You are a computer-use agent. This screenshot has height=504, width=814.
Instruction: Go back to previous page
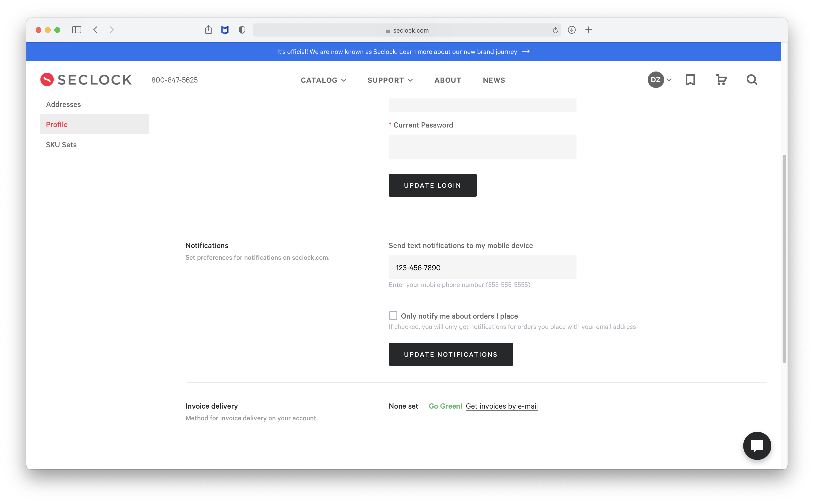[95, 30]
